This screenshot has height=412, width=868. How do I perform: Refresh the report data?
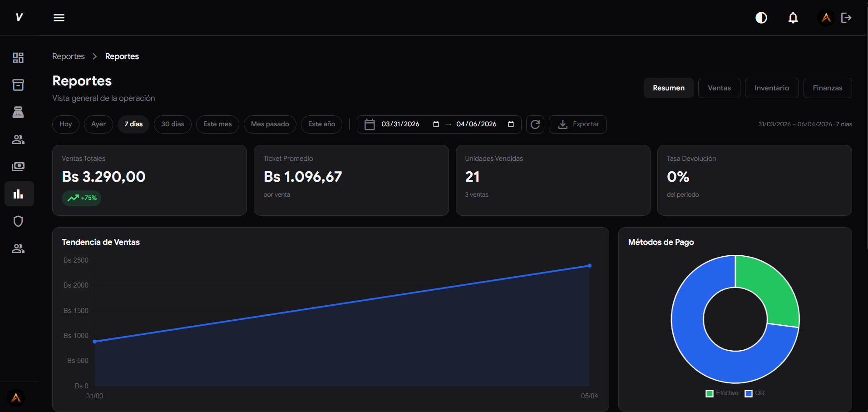coord(535,124)
